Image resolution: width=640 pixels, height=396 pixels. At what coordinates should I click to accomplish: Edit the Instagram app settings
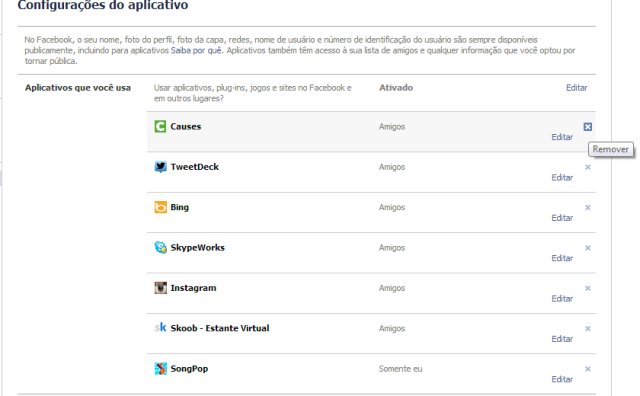pyautogui.click(x=562, y=299)
